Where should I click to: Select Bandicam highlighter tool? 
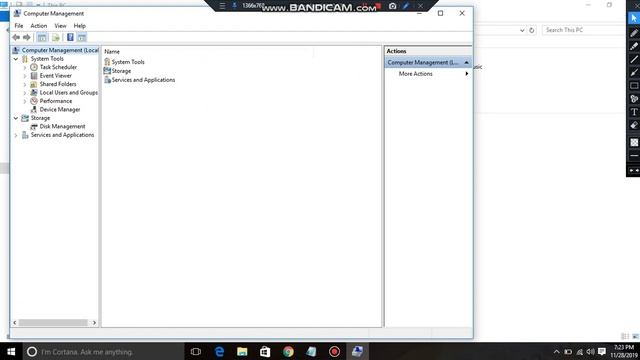click(x=634, y=46)
